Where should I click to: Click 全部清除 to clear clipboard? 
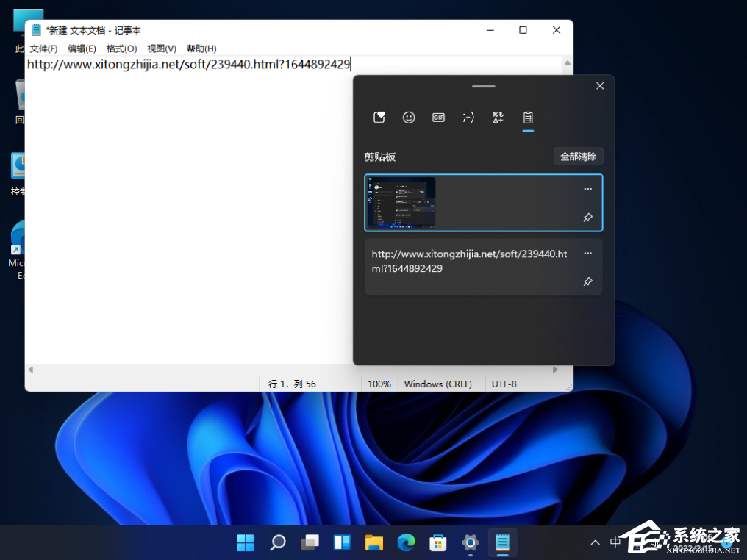(579, 157)
